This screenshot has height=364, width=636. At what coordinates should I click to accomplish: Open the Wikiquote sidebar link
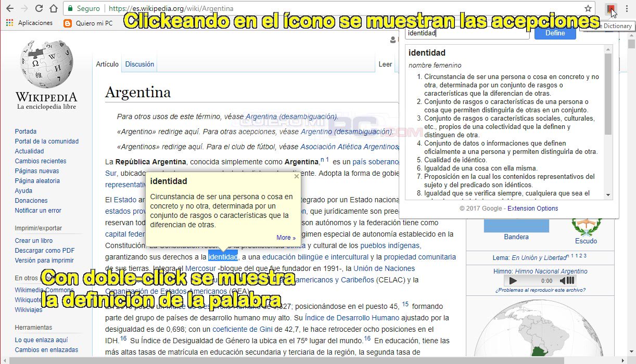tap(29, 300)
